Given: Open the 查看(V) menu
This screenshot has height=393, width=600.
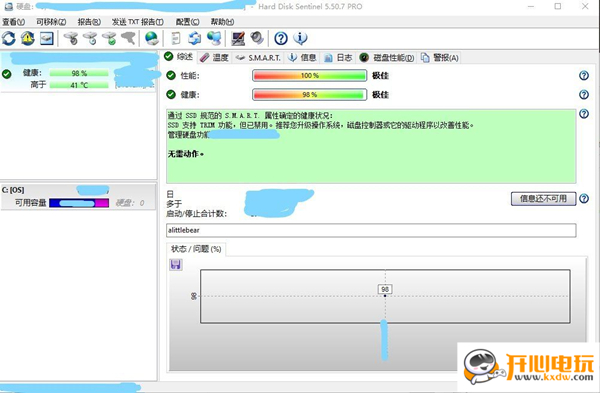Looking at the screenshot, I should point(13,22).
